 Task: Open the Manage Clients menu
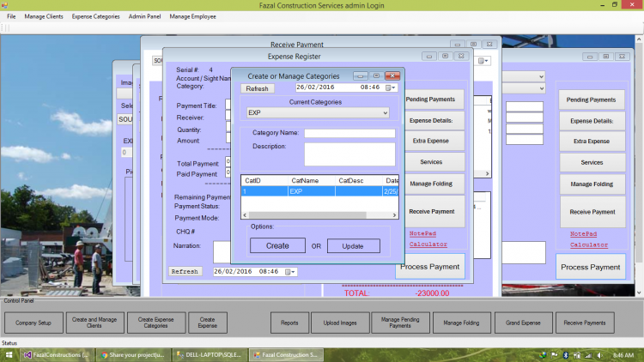tap(44, 16)
